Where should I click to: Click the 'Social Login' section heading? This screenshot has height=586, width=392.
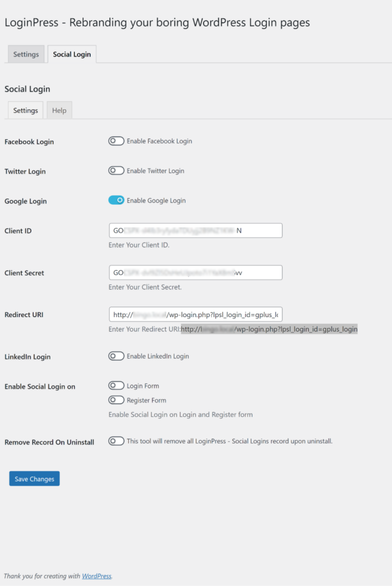click(27, 89)
